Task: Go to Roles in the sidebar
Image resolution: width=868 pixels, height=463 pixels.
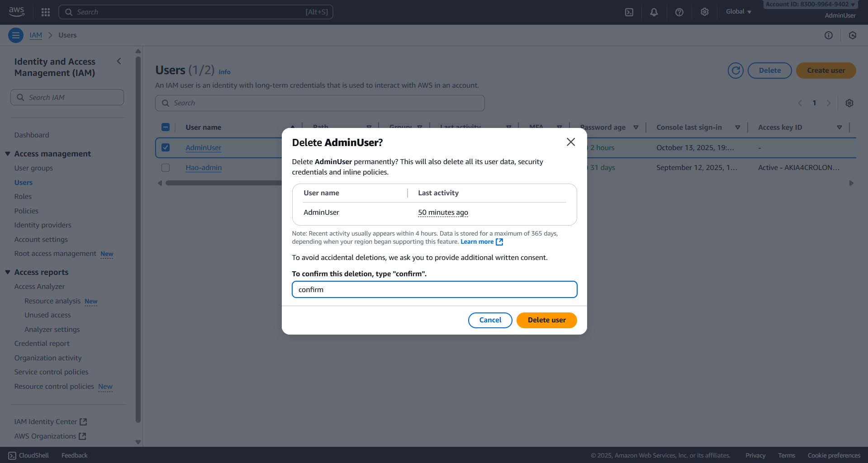Action: pyautogui.click(x=23, y=197)
